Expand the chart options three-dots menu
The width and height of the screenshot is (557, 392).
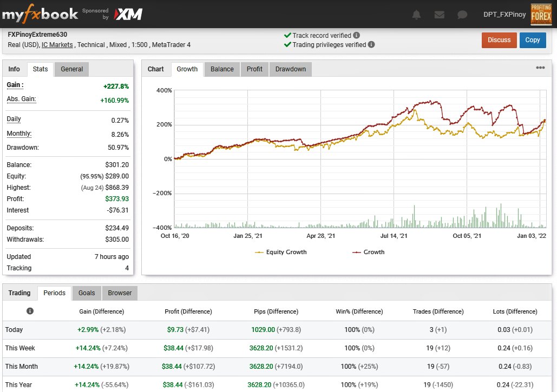click(x=540, y=68)
